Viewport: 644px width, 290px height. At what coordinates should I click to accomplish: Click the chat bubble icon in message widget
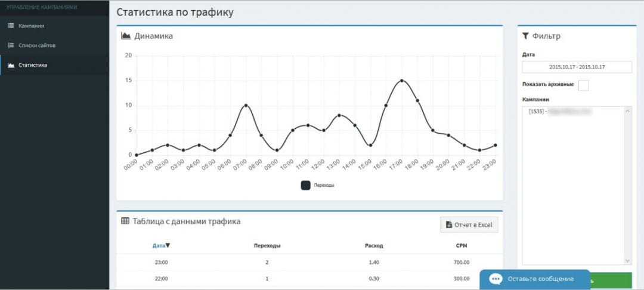(496, 279)
